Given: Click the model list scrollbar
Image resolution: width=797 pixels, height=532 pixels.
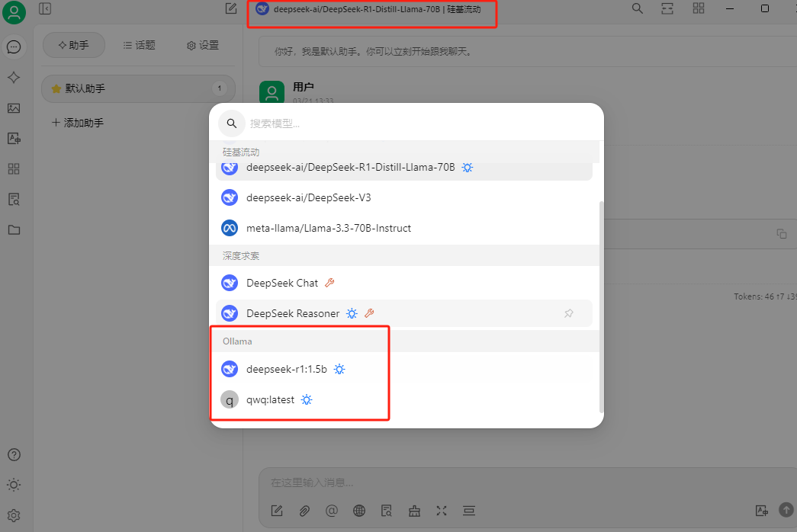Looking at the screenshot, I should pyautogui.click(x=601, y=306).
